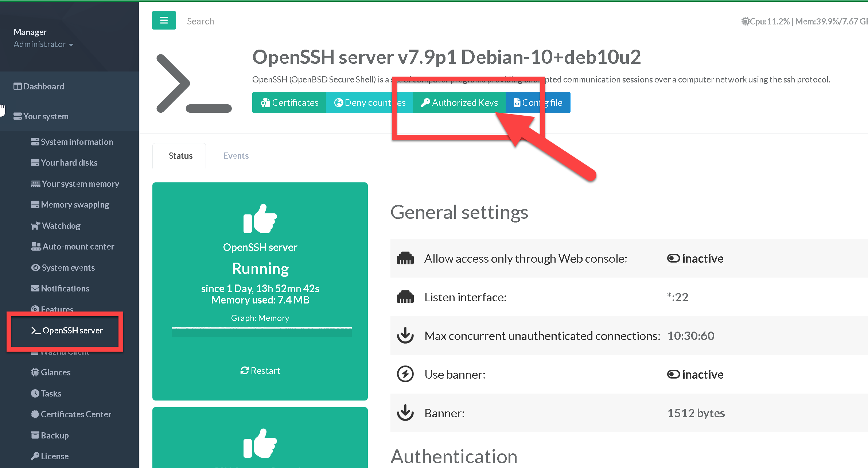Click the memory graph bar
The image size is (868, 468).
(261, 332)
